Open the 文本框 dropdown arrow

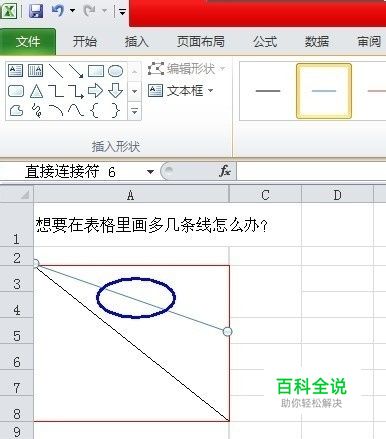210,91
